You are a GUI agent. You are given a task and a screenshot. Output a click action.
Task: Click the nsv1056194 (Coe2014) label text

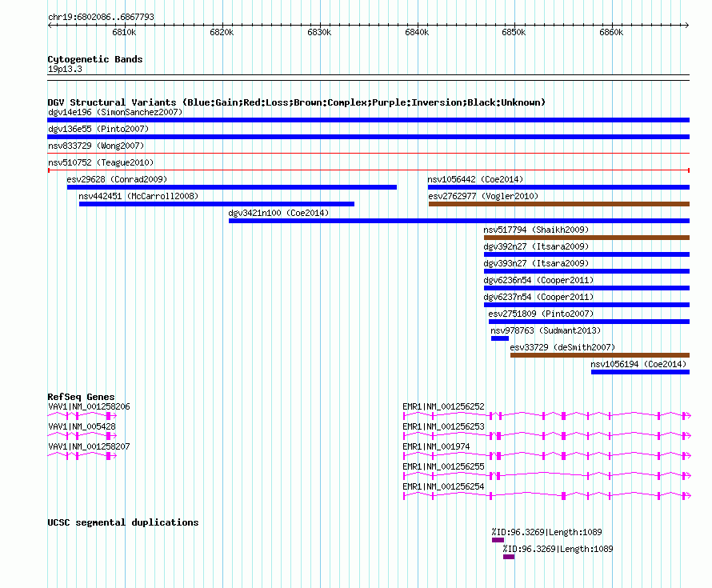(x=638, y=364)
